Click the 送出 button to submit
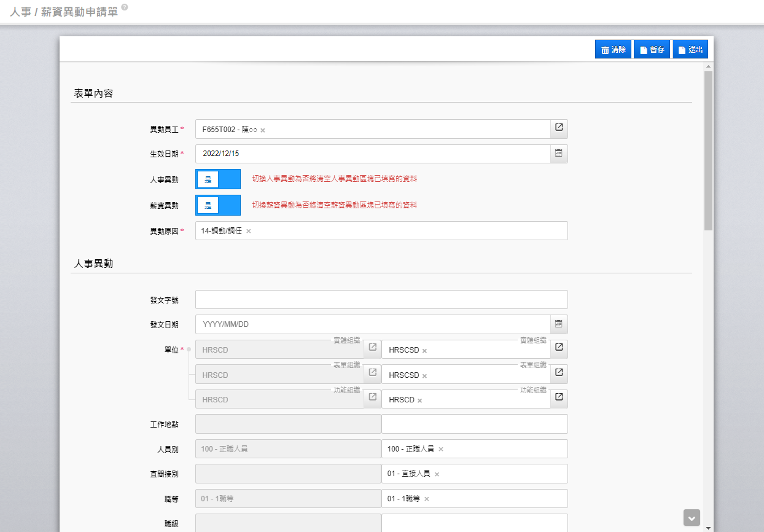764x532 pixels. [x=690, y=50]
